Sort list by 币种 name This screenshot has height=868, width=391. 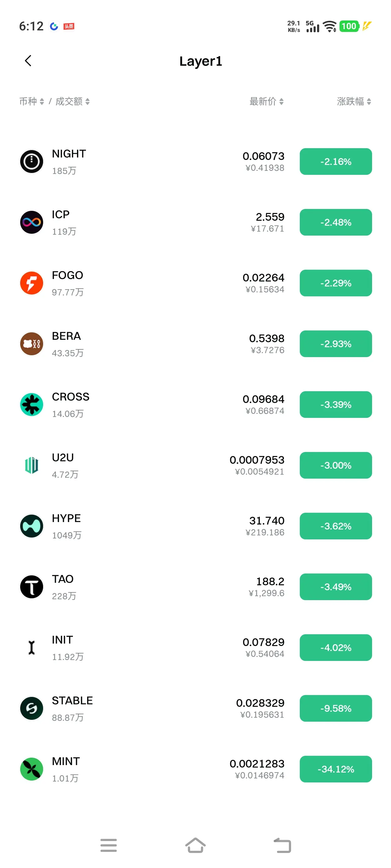(31, 101)
